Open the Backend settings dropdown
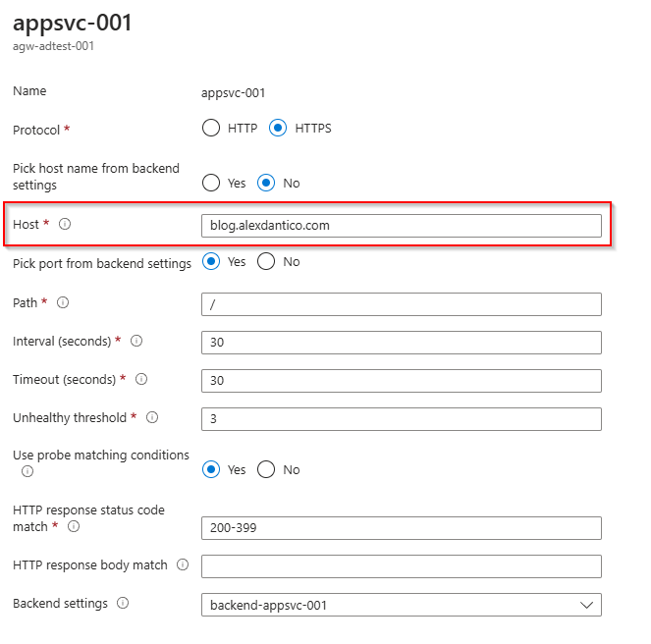Screen dimensions: 651x644 click(401, 605)
